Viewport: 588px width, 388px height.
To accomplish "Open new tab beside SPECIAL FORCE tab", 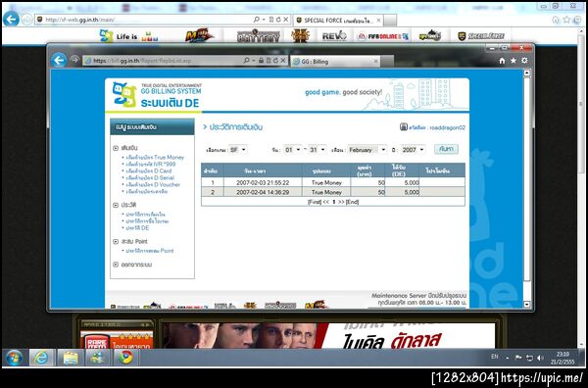I will pyautogui.click(x=390, y=21).
